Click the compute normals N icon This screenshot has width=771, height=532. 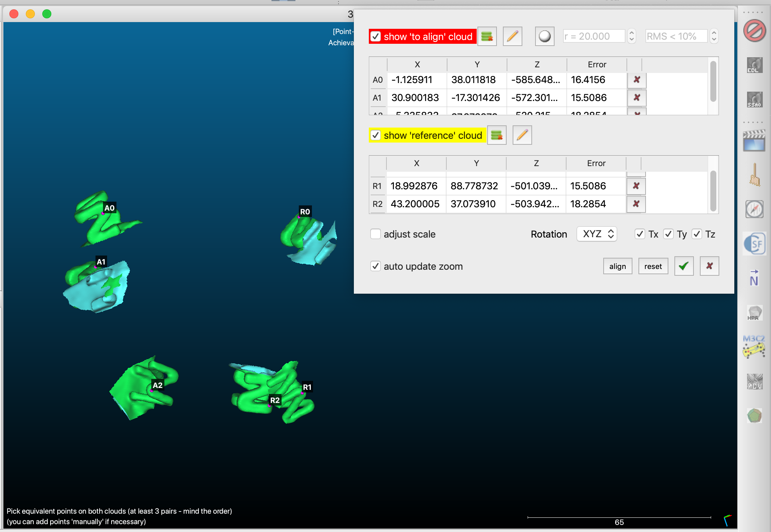click(x=755, y=278)
